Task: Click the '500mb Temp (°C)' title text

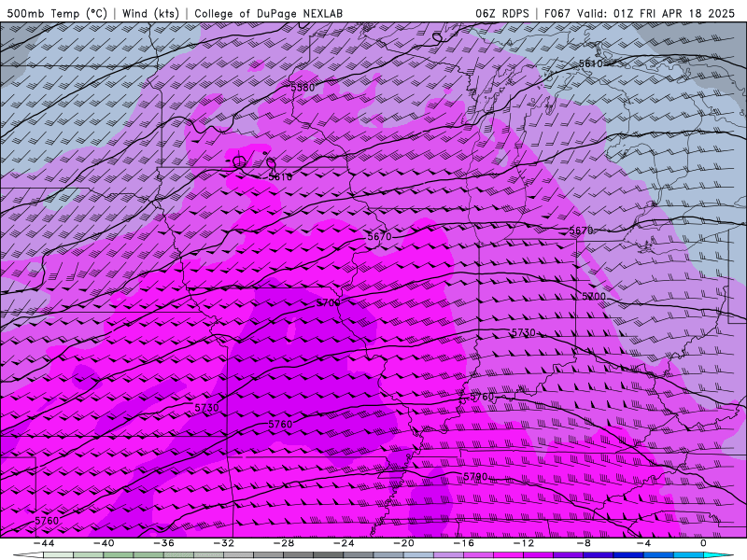Action: coord(57,13)
